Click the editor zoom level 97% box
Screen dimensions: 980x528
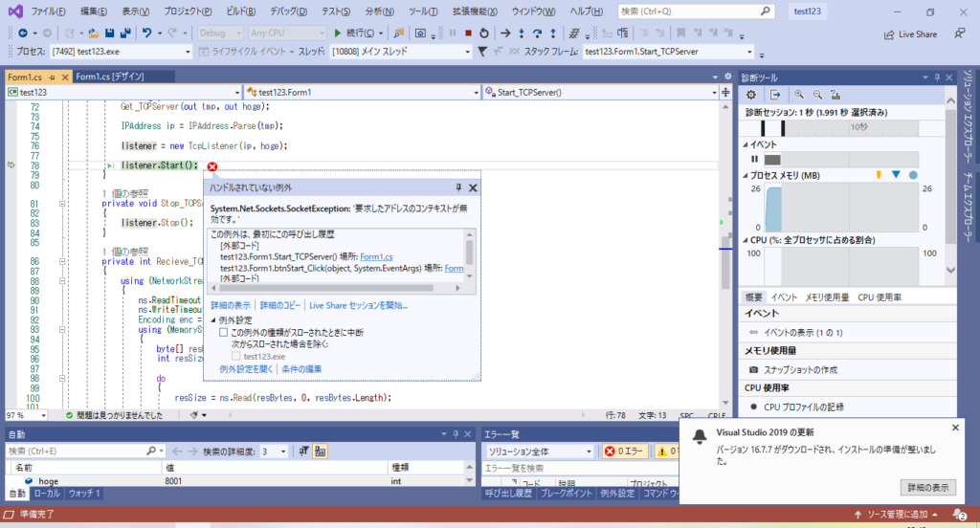[x=26, y=415]
